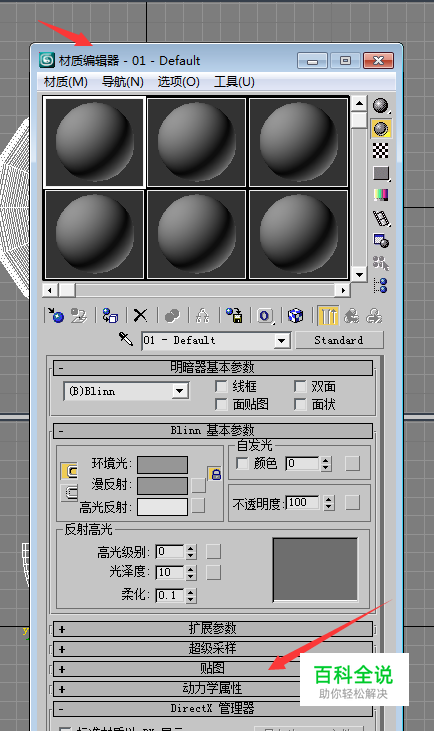Screen dimensions: 434x731
Task: Enable the 自发光 颜色 checkbox
Action: [242, 463]
